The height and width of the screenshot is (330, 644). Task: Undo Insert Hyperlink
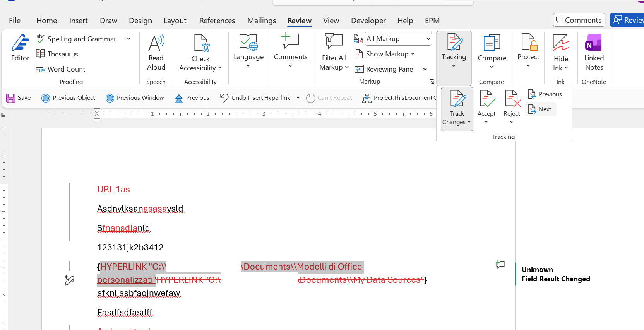[x=255, y=98]
